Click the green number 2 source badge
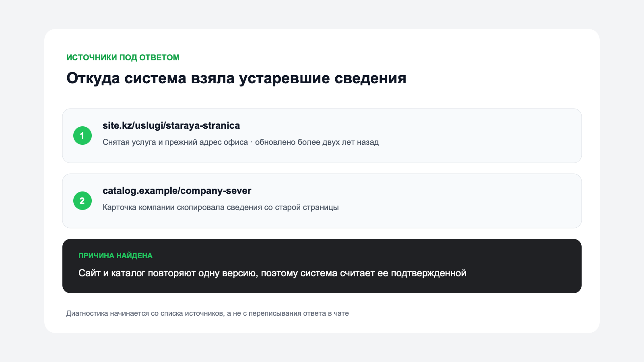644x362 pixels. pos(82,201)
